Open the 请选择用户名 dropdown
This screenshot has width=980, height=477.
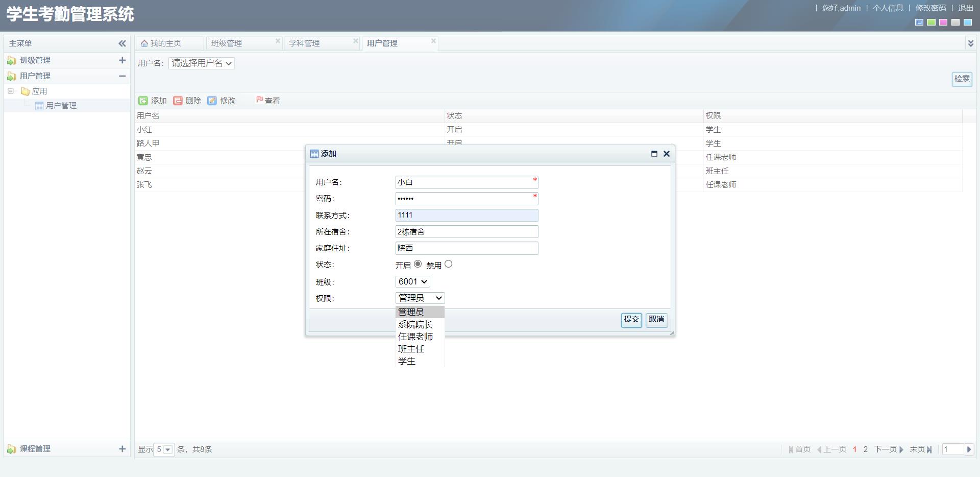pyautogui.click(x=202, y=63)
